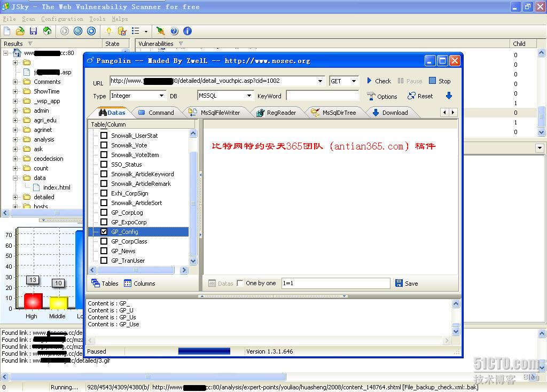The width and height of the screenshot is (547, 392).
Task: Click the Save disk icon in Datas pane
Action: 399,283
